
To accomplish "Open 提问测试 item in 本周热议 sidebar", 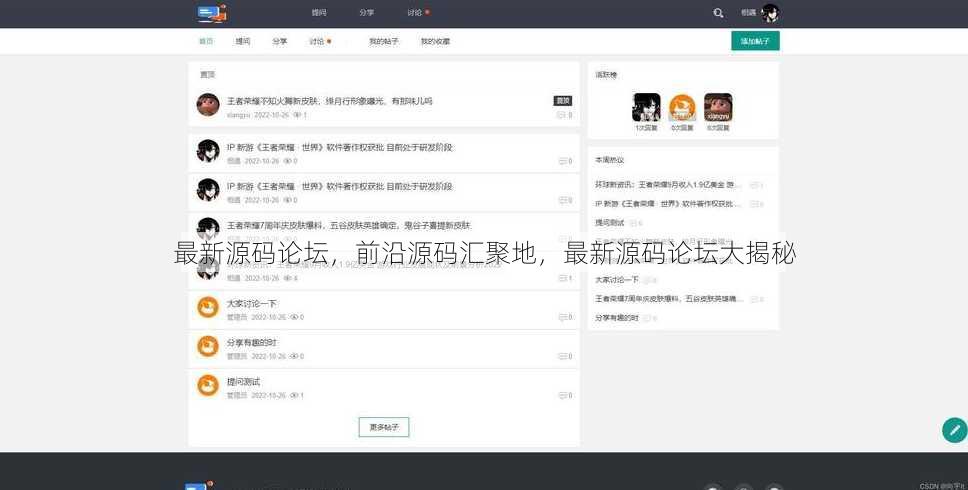I will coord(609,222).
